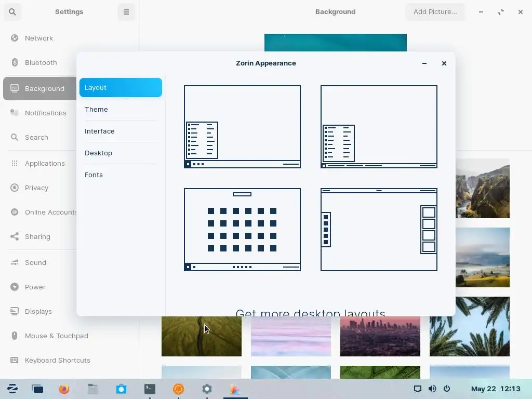Click the Notifications icon in sidebar

pyautogui.click(x=15, y=113)
